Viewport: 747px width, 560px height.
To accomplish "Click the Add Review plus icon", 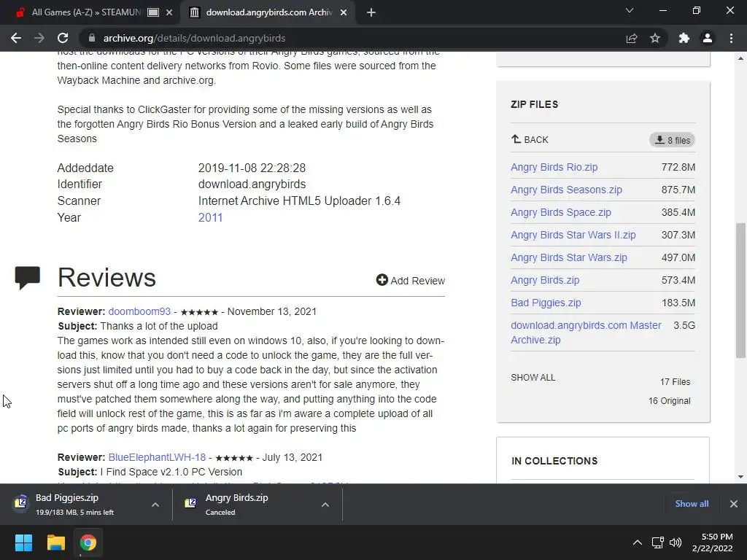I will point(382,280).
